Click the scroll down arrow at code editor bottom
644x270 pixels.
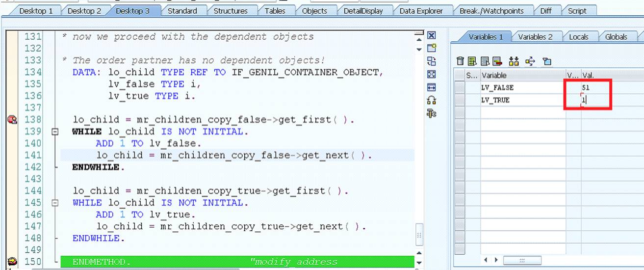(x=419, y=263)
